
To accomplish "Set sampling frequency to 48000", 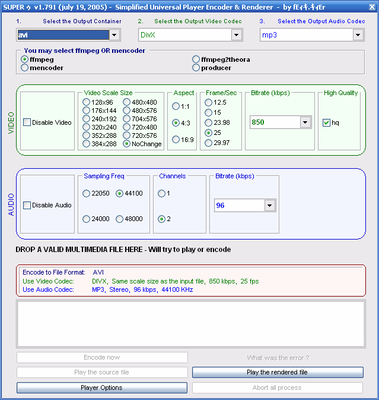I will [x=120, y=219].
